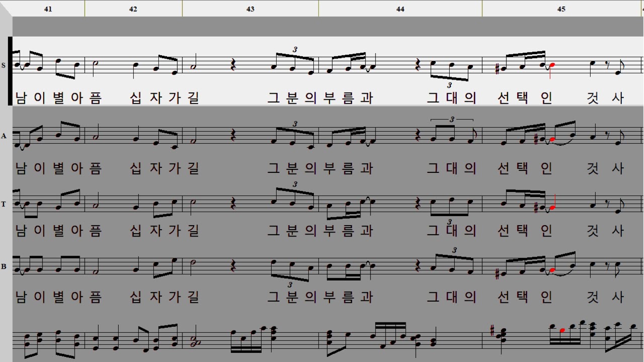Click tenor lyric '남 이 별 아 픔'
Screen dimensions: 644x362
tap(58, 230)
